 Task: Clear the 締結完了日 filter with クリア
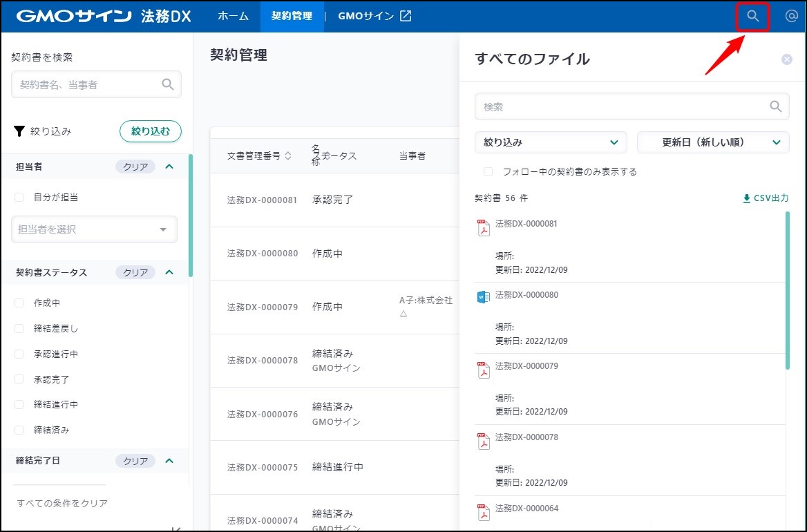point(135,460)
